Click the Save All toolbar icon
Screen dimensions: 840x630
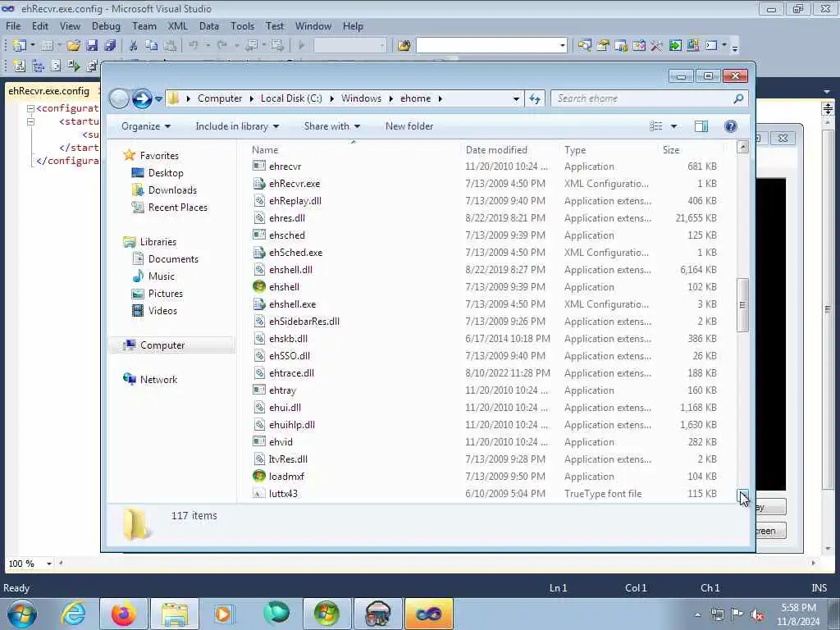click(110, 46)
